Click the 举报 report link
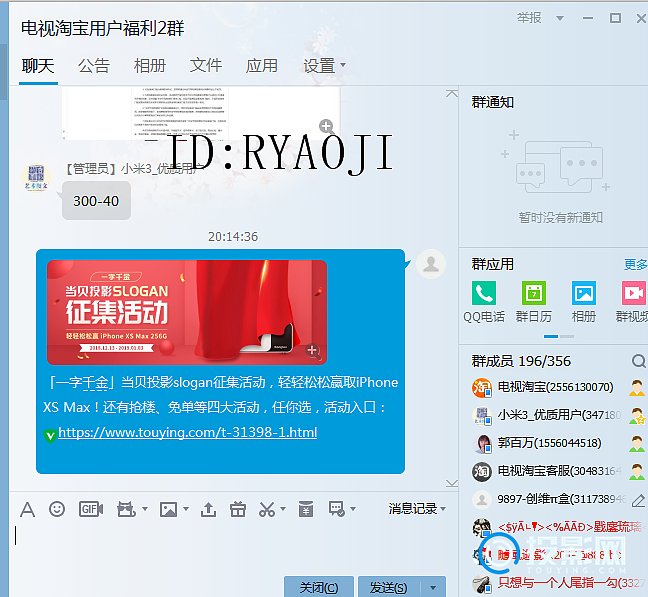The width and height of the screenshot is (648, 597). coord(529,18)
